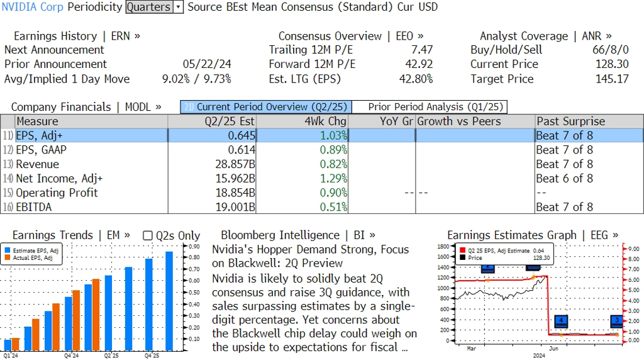
Task: Open the Periodicity dropdown arrow next to Quarters
Action: click(178, 7)
